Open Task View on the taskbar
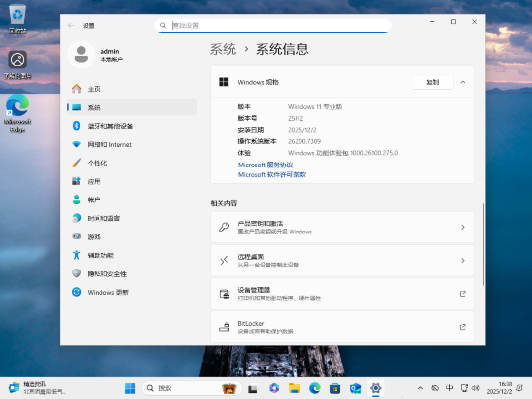Screen dimensions: 532x399 (x=253, y=388)
